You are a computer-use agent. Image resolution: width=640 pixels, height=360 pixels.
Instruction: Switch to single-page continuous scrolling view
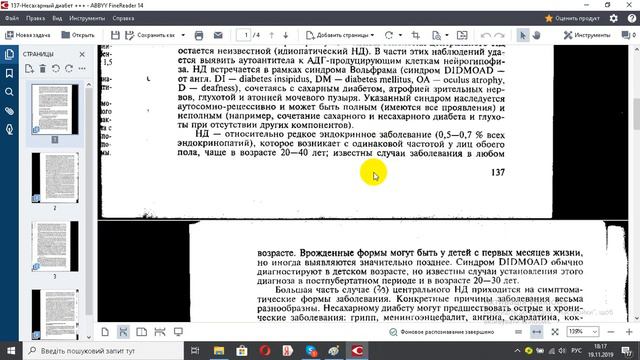pyautogui.click(x=123, y=332)
